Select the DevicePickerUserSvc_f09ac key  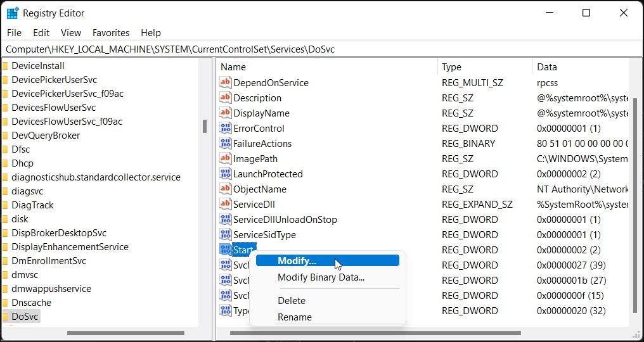(x=67, y=94)
